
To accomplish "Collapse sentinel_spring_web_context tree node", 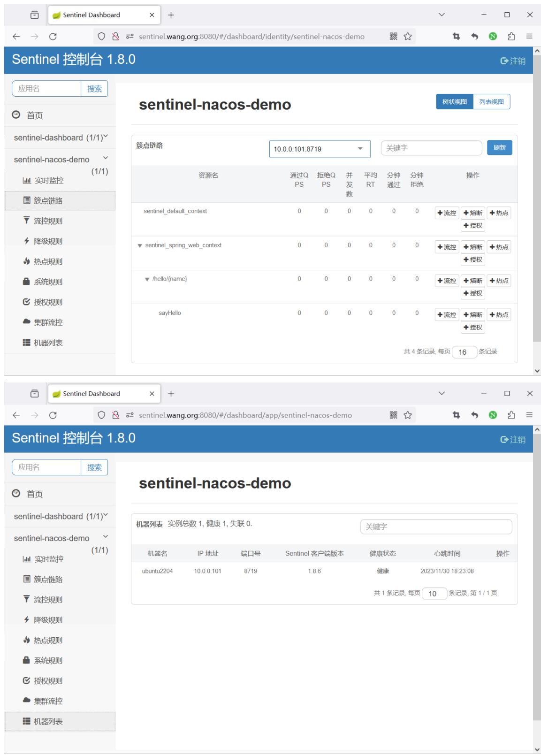I will pos(140,245).
